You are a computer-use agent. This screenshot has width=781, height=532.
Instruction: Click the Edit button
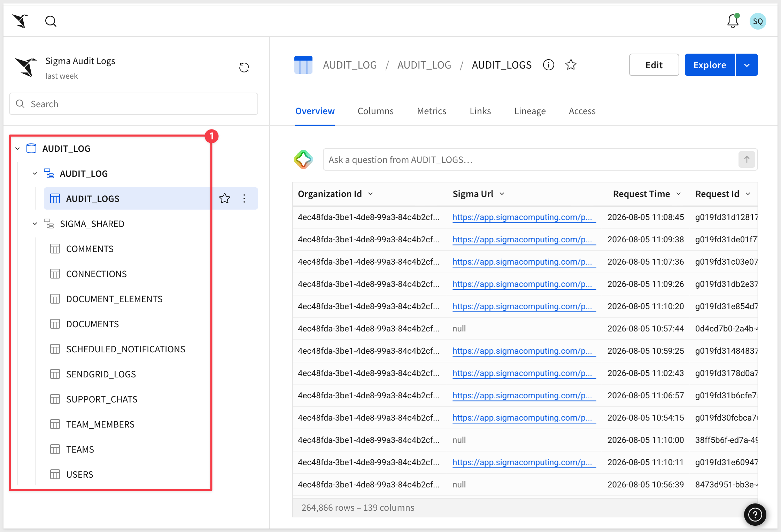click(x=654, y=65)
